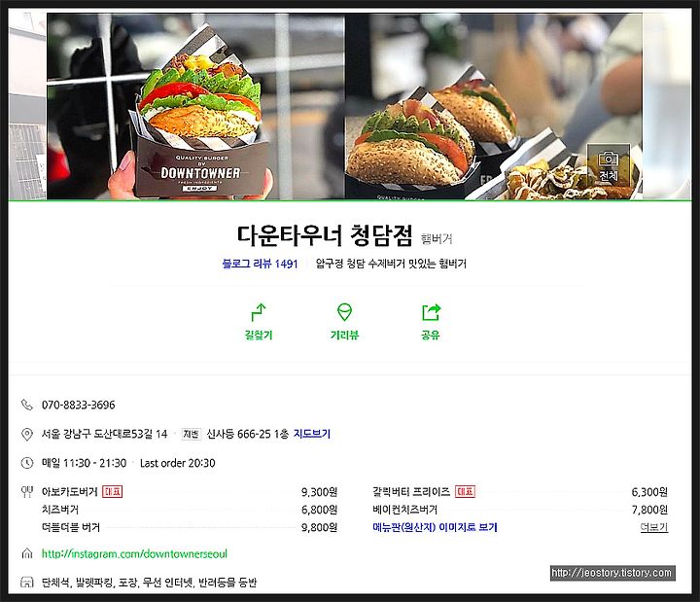Click the 공유 share icon
700x602 pixels.
(431, 312)
